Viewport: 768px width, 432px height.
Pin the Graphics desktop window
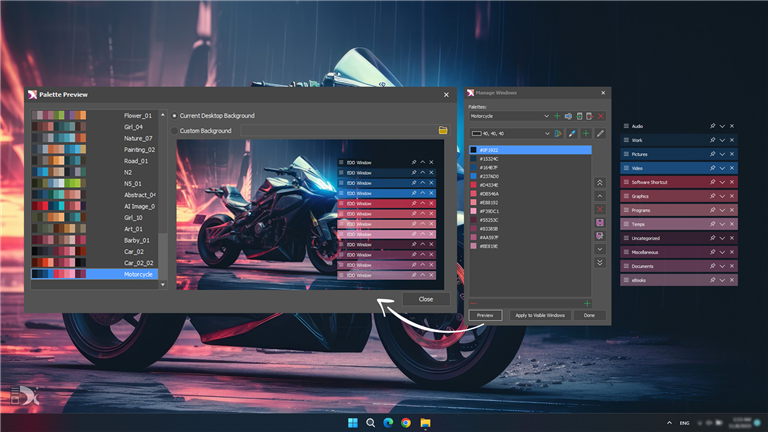[x=712, y=196]
